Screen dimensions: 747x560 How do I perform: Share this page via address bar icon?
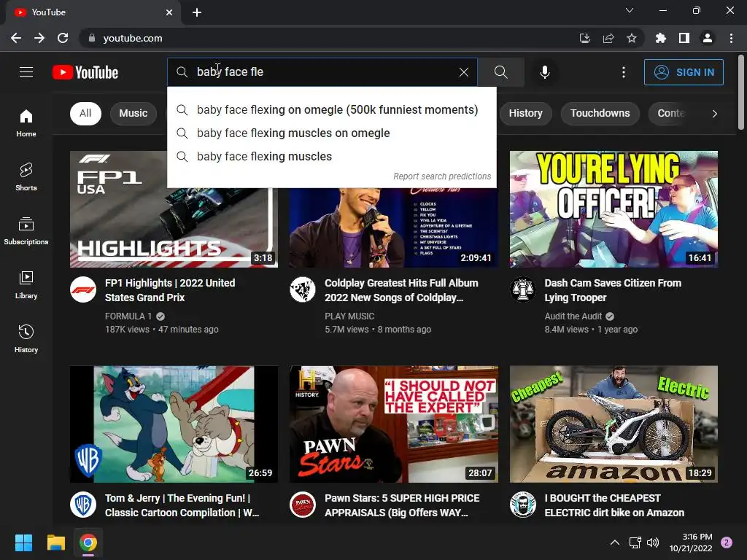[x=608, y=38]
